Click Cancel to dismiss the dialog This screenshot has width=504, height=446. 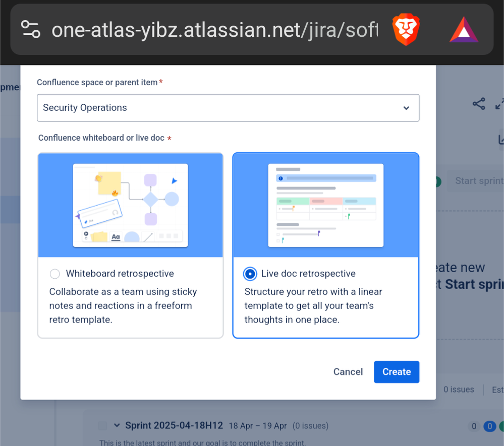348,372
